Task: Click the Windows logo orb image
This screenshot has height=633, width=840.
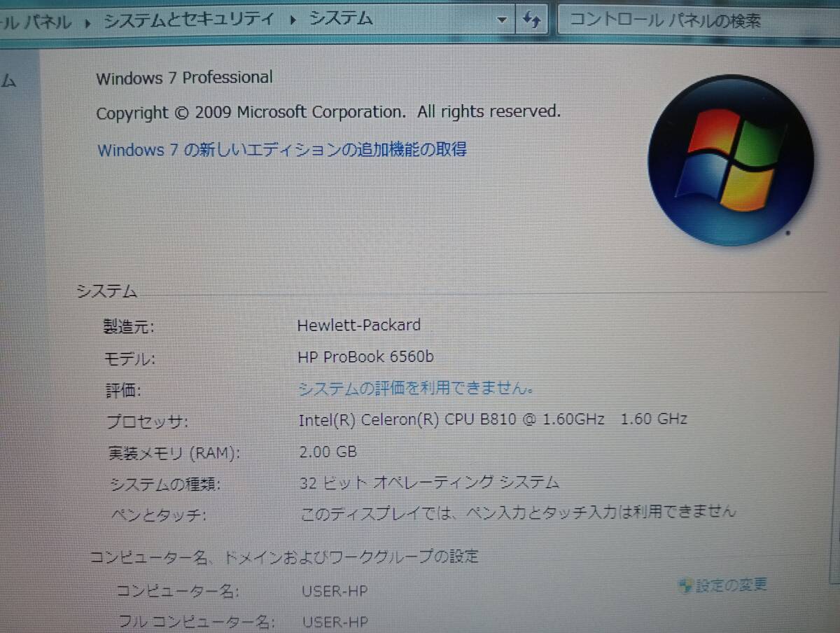Action: coord(731,160)
